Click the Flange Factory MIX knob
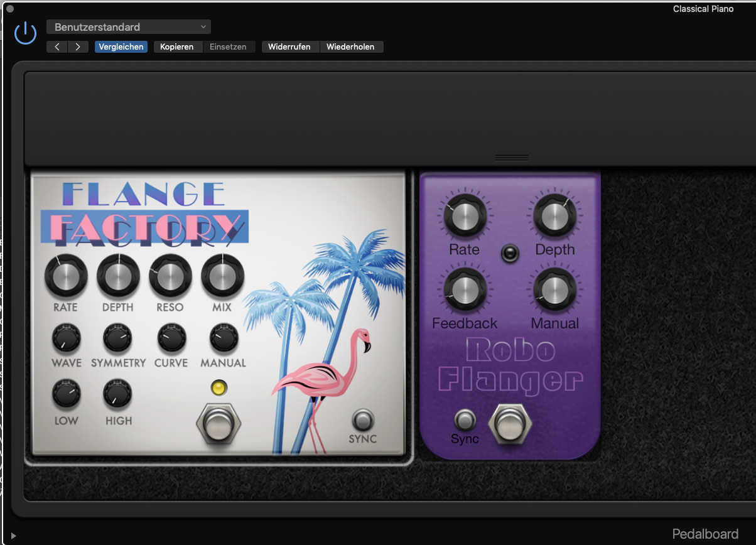 tap(222, 277)
